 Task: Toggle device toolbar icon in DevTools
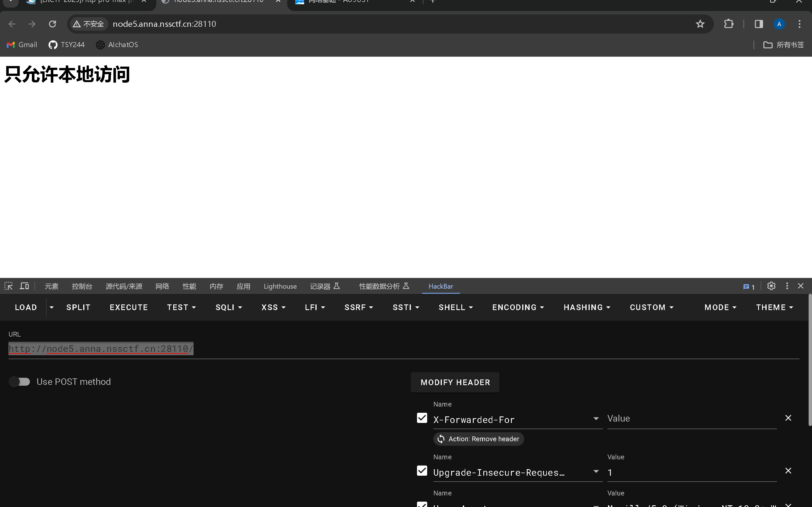(24, 286)
